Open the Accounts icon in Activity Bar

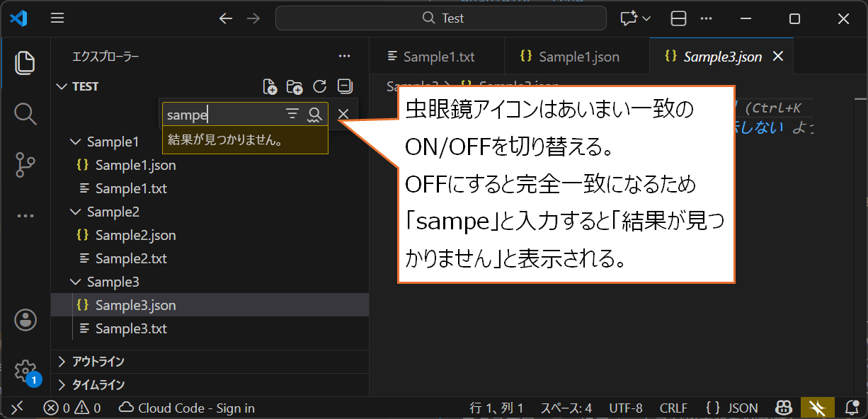click(25, 320)
